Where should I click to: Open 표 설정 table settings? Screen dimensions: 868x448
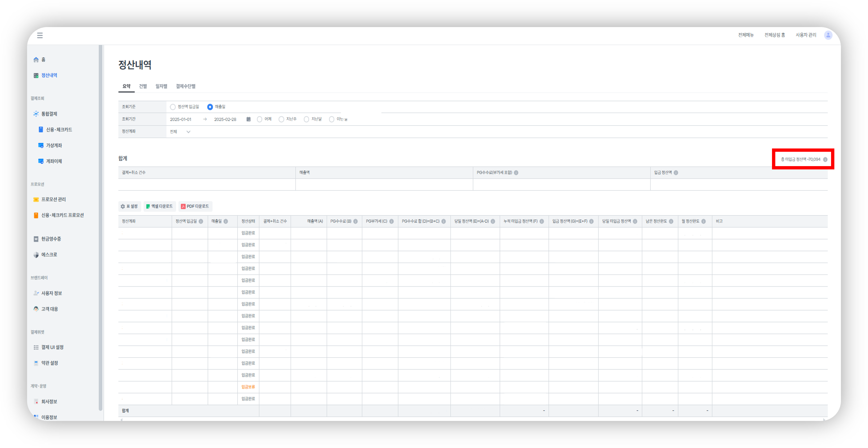tap(129, 207)
